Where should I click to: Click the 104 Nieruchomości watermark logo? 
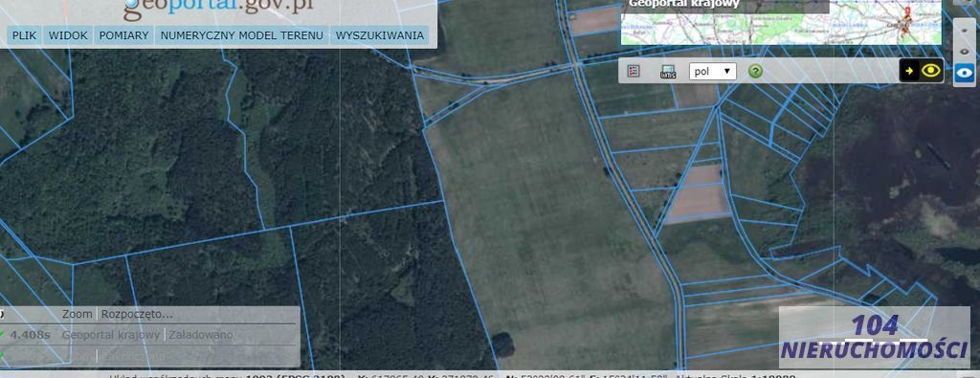[x=875, y=338]
